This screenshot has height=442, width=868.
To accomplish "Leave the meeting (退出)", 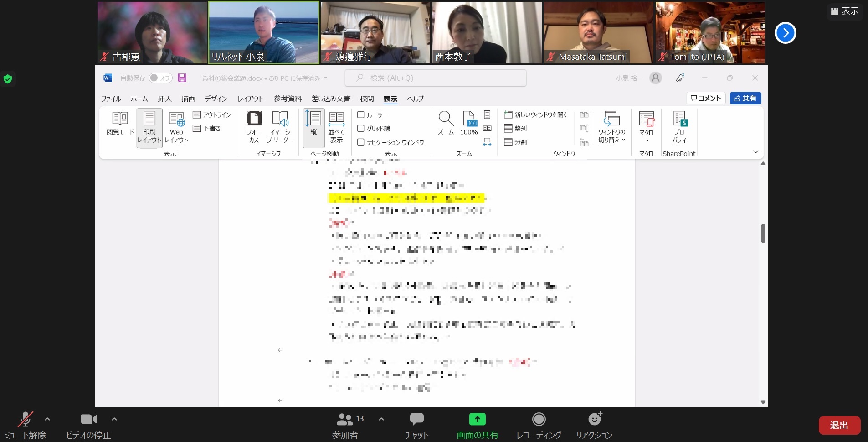I will click(839, 425).
